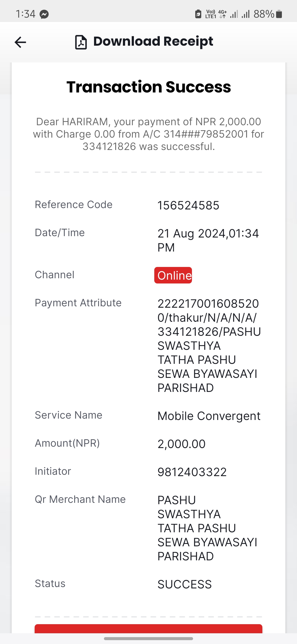Tap the 2,000.00 amount value
This screenshot has width=297, height=644.
182,444
